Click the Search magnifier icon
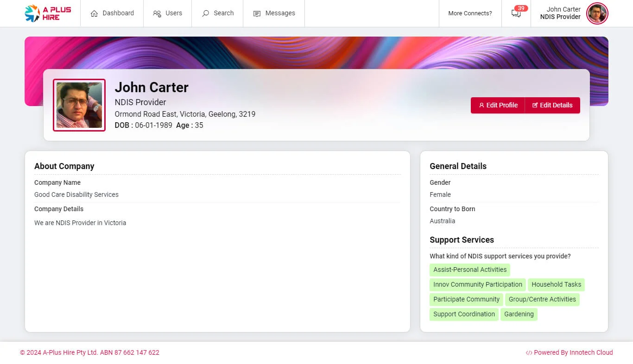633x364 pixels. [x=205, y=13]
